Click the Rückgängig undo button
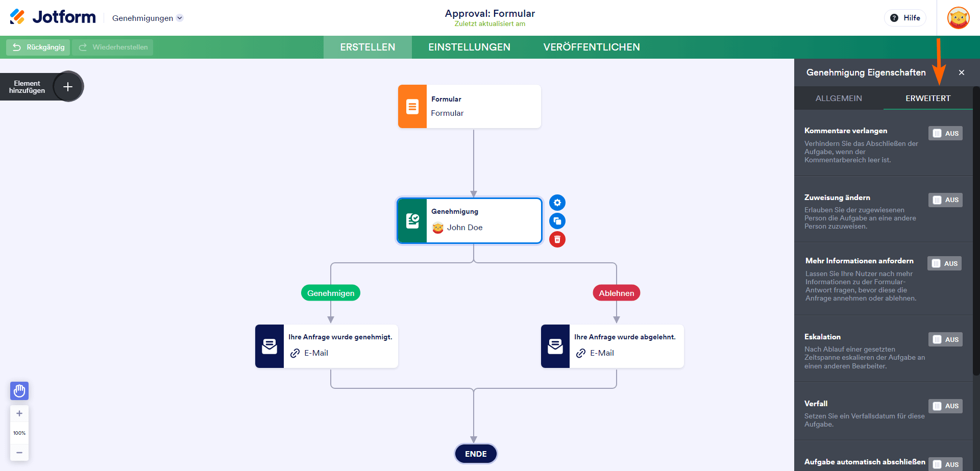The height and width of the screenshot is (471, 980). 38,47
